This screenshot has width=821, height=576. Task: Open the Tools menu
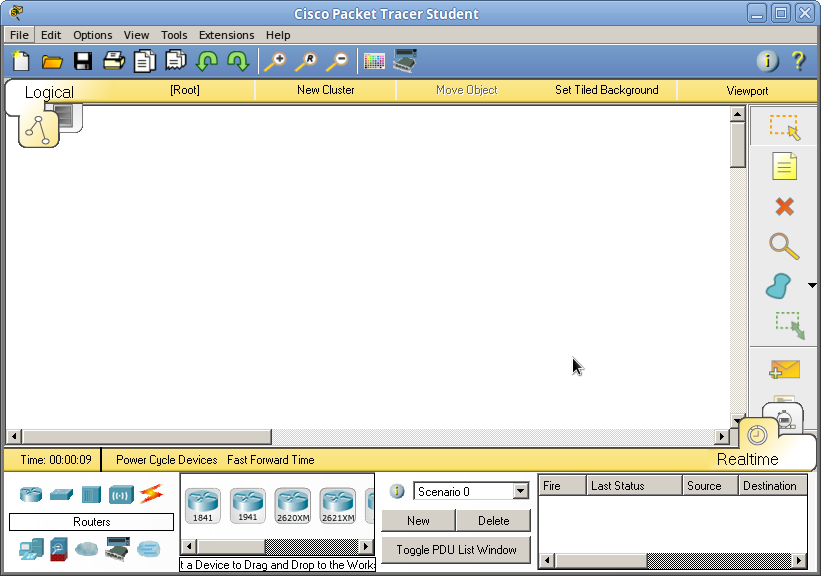174,35
